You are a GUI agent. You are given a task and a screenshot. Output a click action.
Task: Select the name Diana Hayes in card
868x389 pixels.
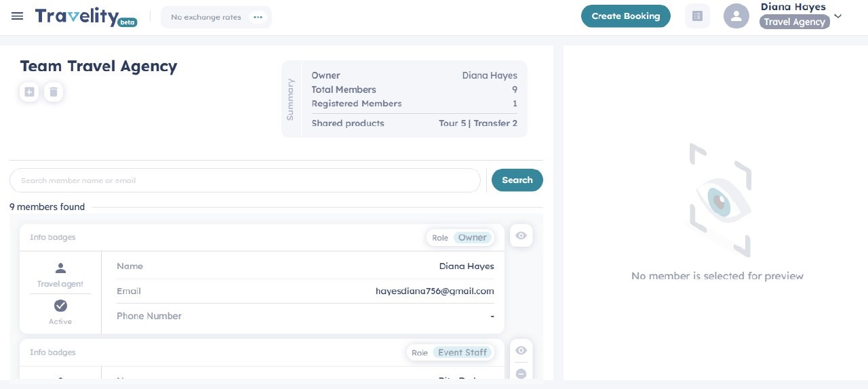[467, 266]
